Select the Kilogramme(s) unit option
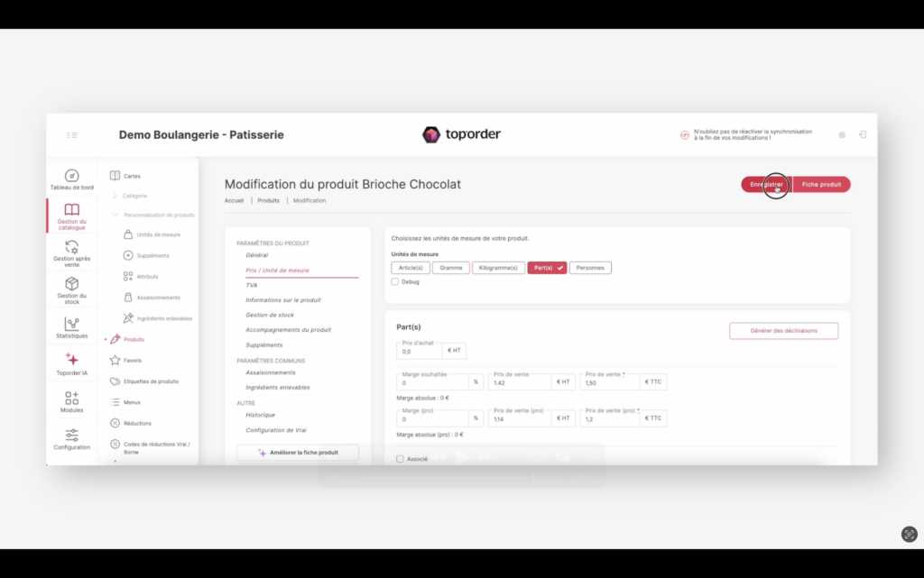Image resolution: width=924 pixels, height=578 pixels. [x=498, y=268]
